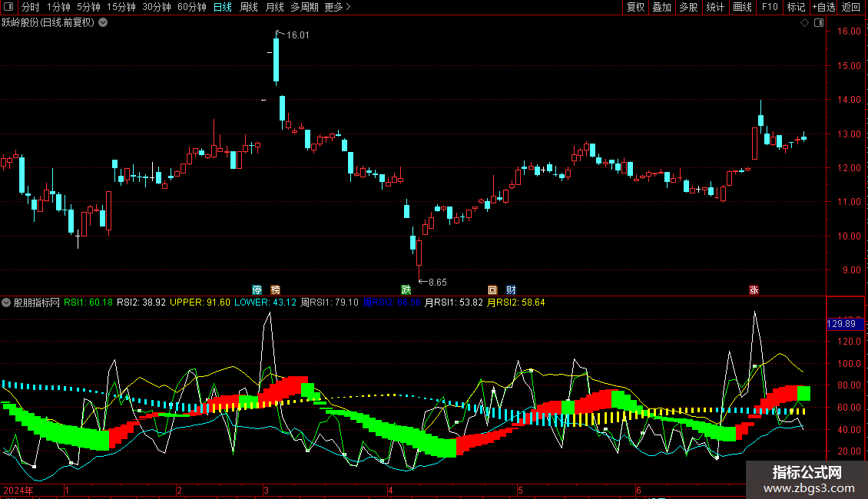Toggle the side panel icon in chart corner
868x499 pixels.
click(x=819, y=23)
